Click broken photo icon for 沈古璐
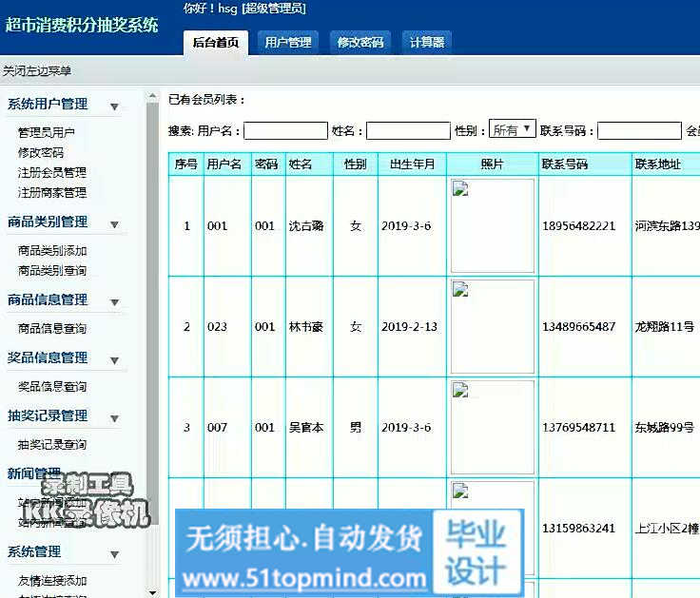Image resolution: width=700 pixels, height=598 pixels. [460, 188]
